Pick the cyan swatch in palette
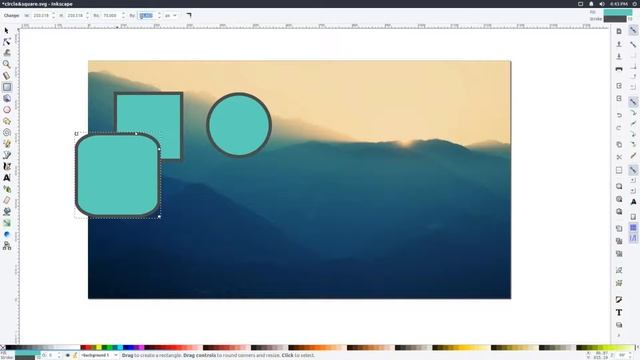 click(x=120, y=348)
